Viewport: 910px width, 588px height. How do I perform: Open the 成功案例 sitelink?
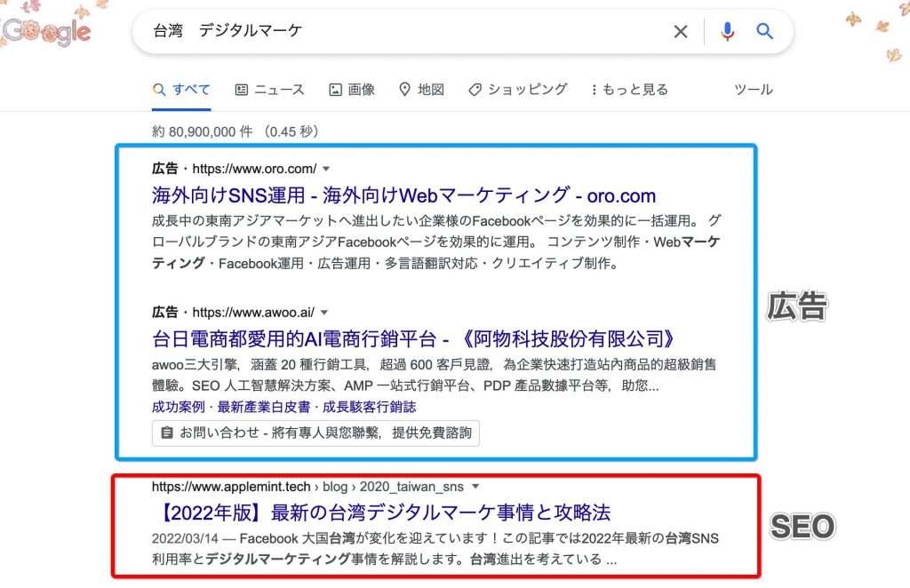coord(178,407)
